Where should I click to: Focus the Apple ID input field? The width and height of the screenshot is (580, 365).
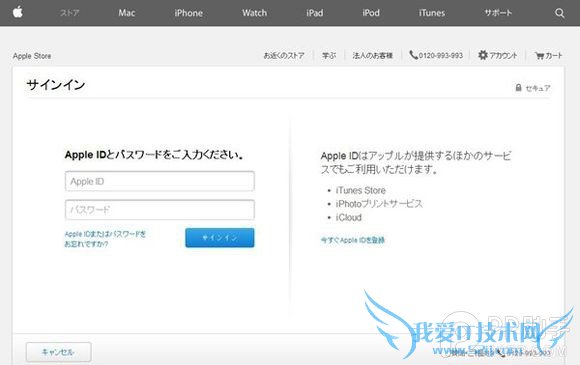(x=159, y=181)
